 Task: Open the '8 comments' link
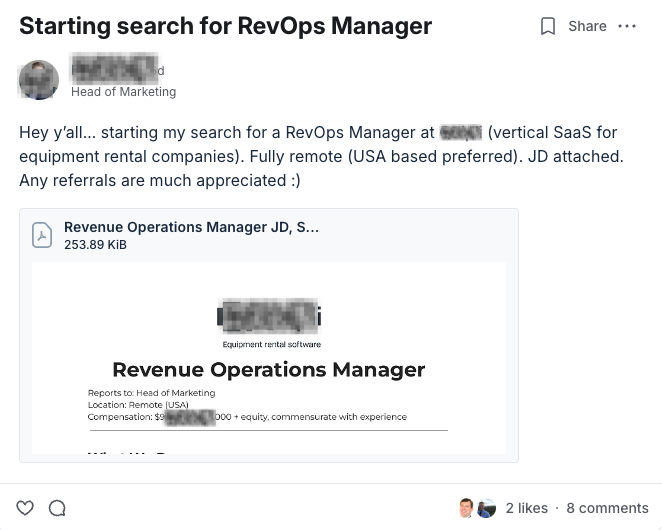[x=607, y=508]
